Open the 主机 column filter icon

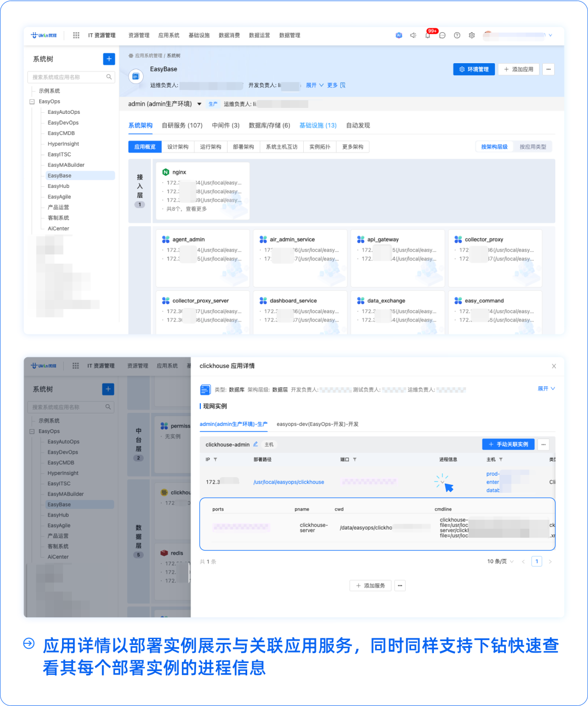tap(501, 460)
